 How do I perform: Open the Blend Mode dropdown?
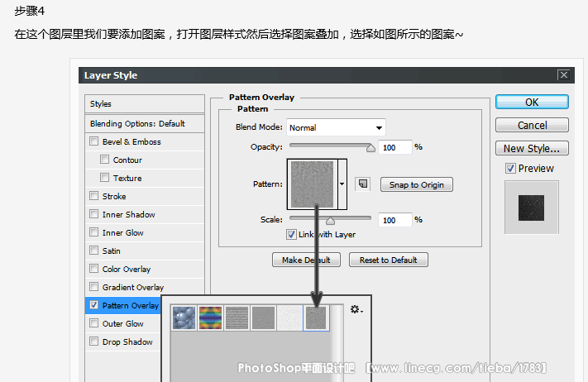(x=336, y=127)
